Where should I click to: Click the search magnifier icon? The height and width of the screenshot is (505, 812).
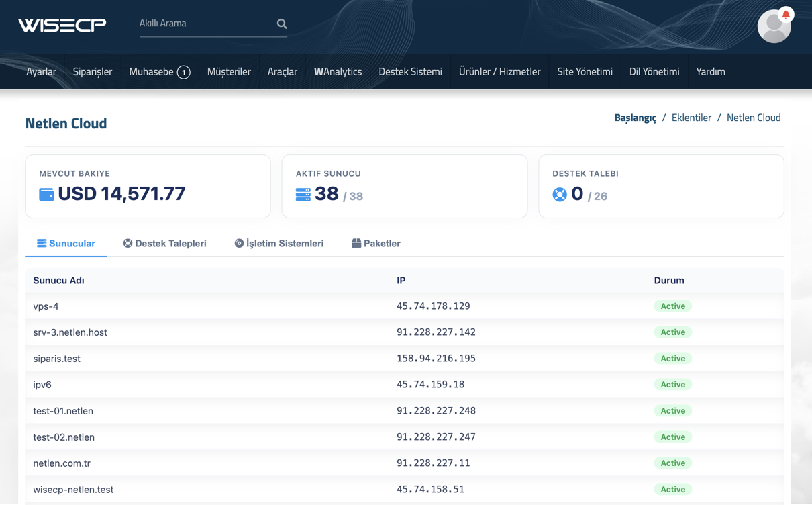tap(282, 24)
